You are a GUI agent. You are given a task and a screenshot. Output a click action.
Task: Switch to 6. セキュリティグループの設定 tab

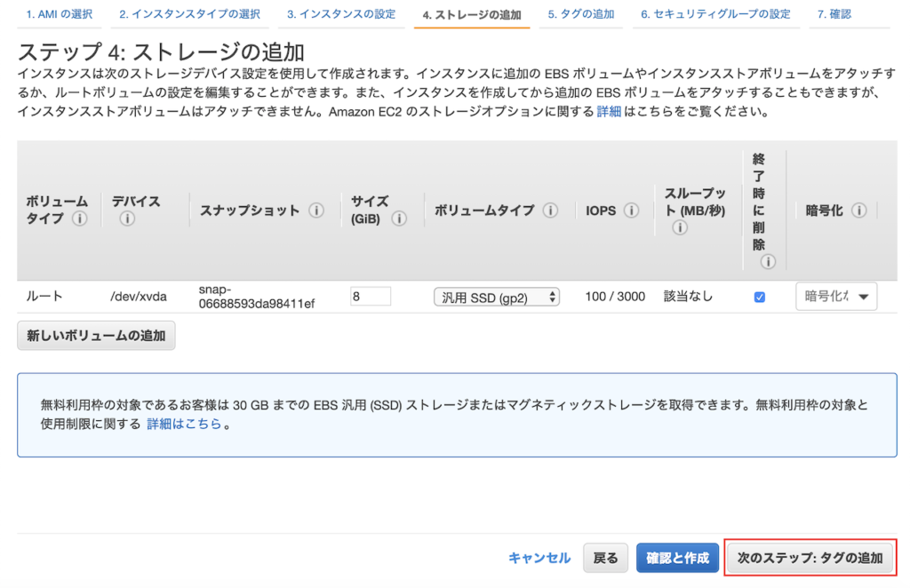[714, 14]
